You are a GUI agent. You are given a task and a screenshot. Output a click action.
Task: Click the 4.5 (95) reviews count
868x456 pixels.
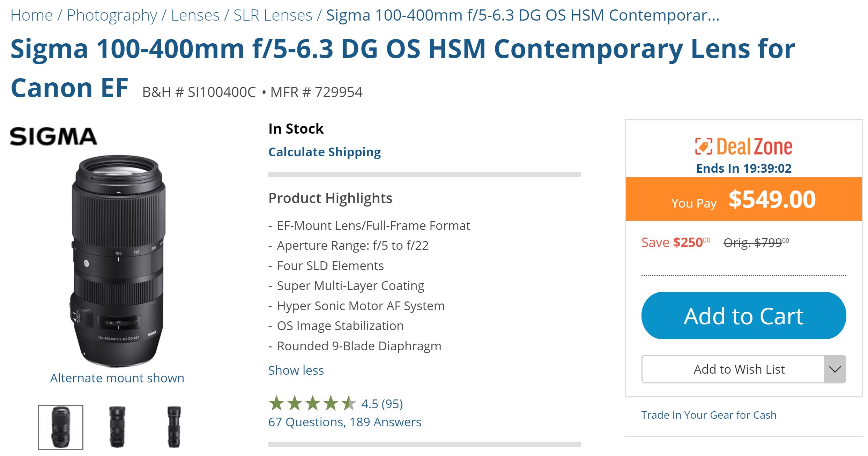click(382, 404)
